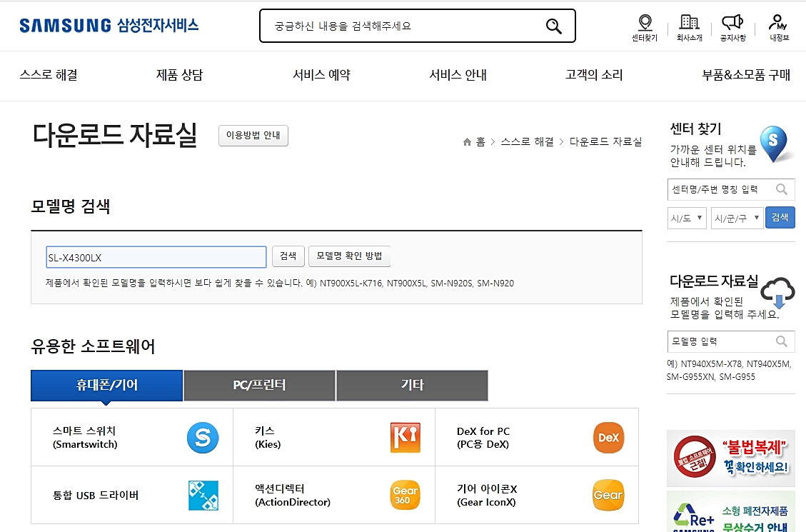Viewport: 806px width, 532px height.
Task: Open 서비스 예약 menu
Action: click(321, 75)
